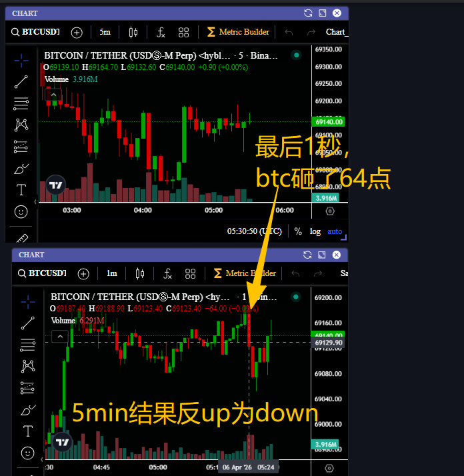Open the 1m interval selector
Image resolution: width=464 pixels, height=476 pixels.
112,273
